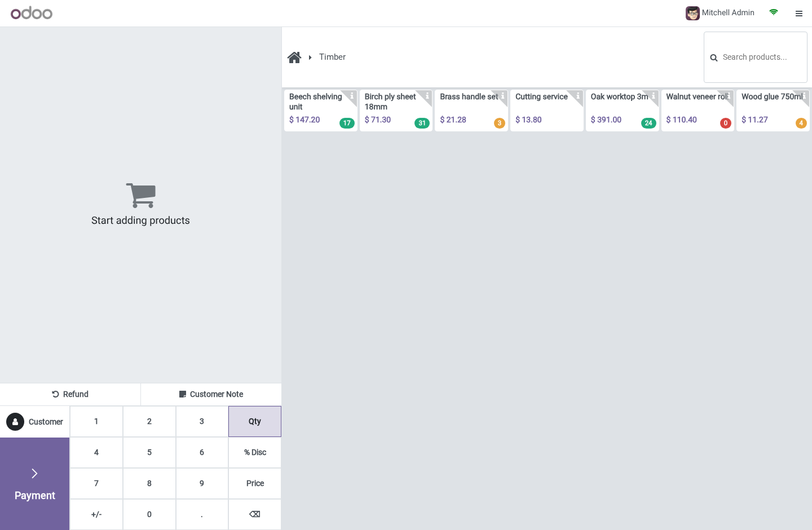Open info for Beech shelving unit
This screenshot has height=530, width=812.
tap(352, 96)
